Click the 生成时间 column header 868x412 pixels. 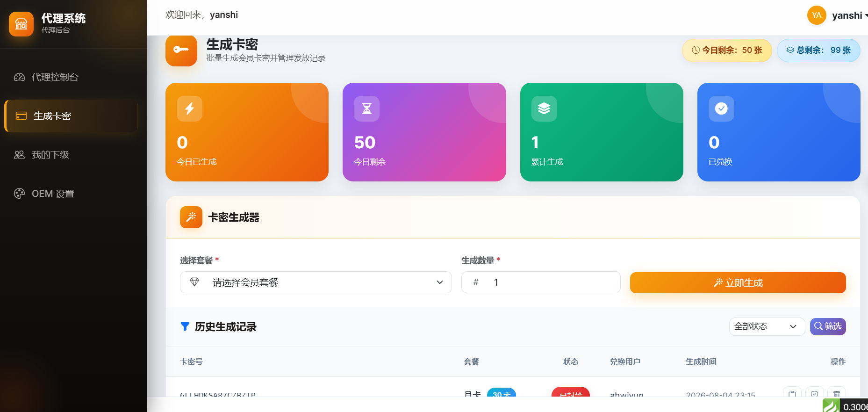[701, 361]
